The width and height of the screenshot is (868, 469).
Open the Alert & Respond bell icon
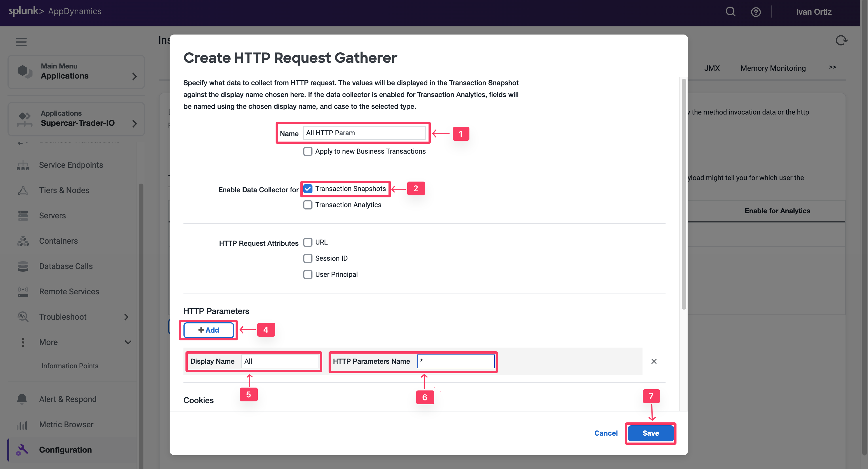pyautogui.click(x=22, y=399)
